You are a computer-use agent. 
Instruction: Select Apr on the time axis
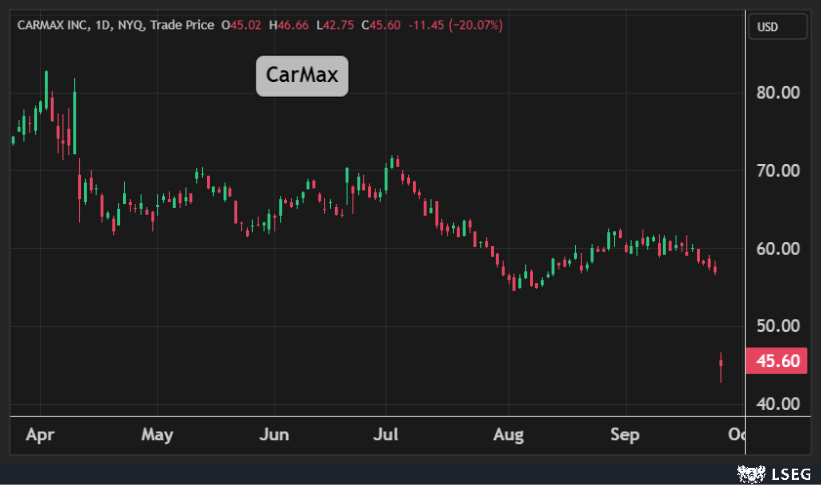pos(41,435)
